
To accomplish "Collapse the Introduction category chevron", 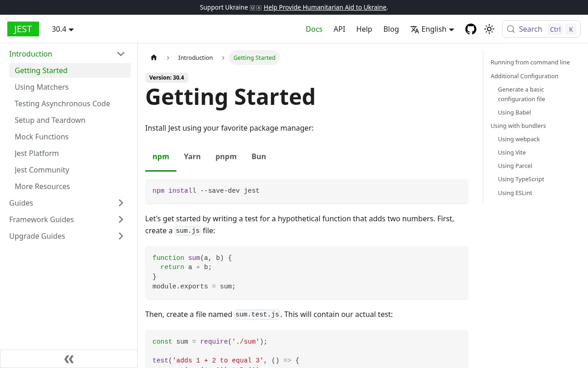I will point(121,54).
